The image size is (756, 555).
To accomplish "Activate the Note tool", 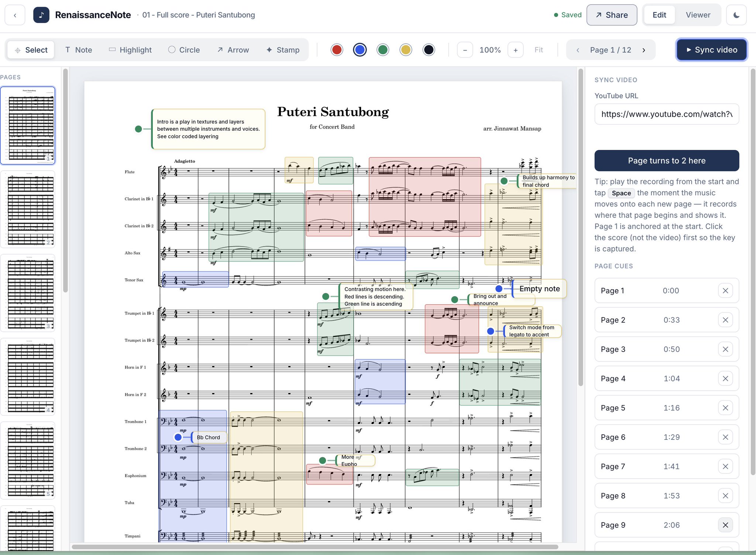I will [79, 50].
